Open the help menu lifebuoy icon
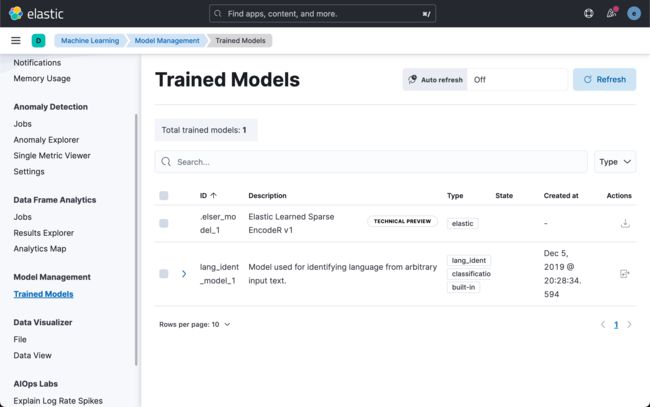This screenshot has width=650, height=407. (x=589, y=13)
